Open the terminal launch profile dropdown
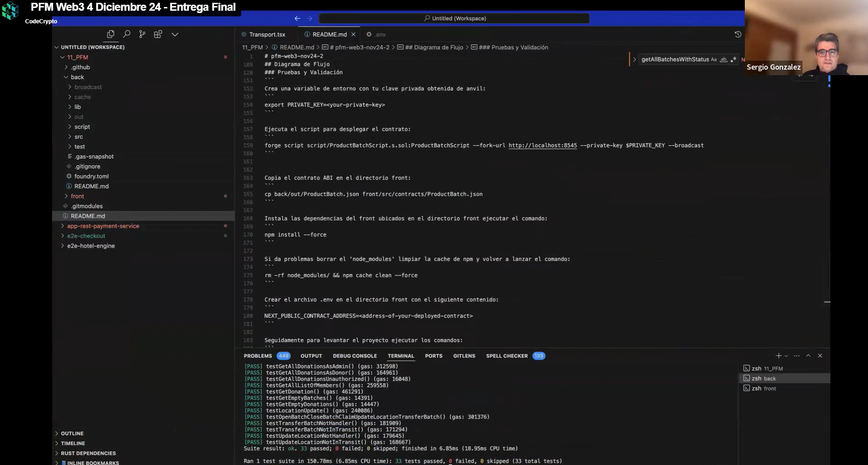This screenshot has height=465, width=868. pyautogui.click(x=786, y=356)
